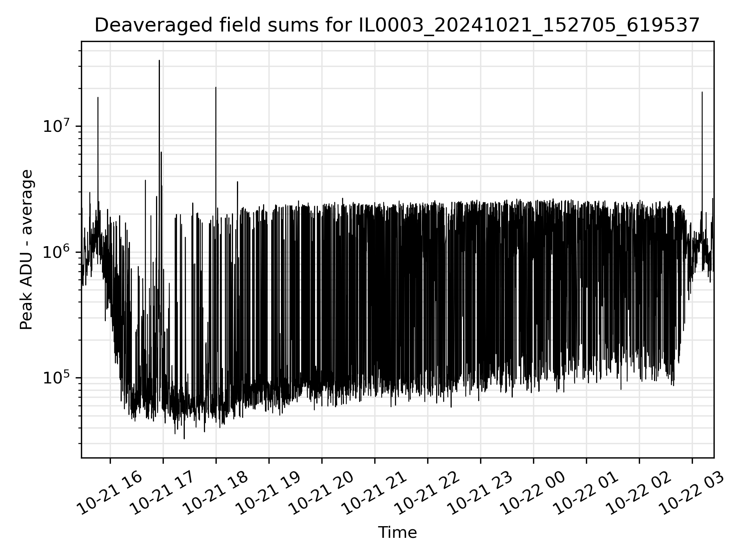Click the tall spike's peak just after 10-22 03
747x560 pixels.
click(x=702, y=93)
